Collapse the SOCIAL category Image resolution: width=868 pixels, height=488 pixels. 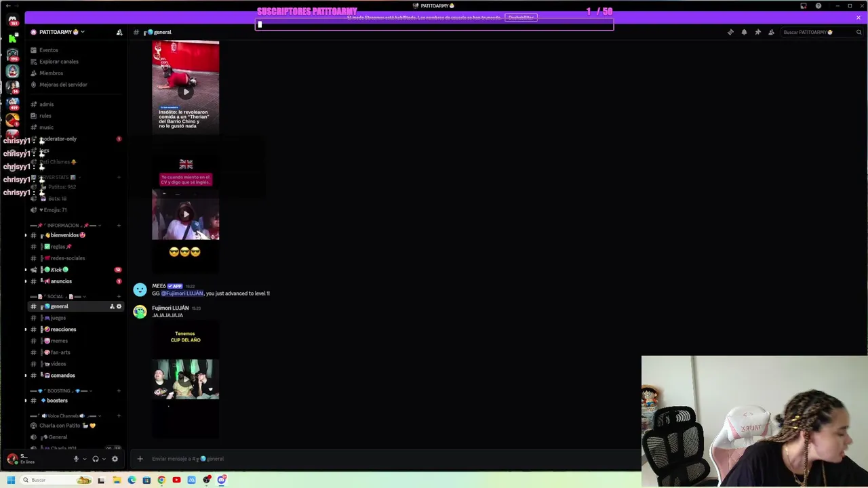60,296
